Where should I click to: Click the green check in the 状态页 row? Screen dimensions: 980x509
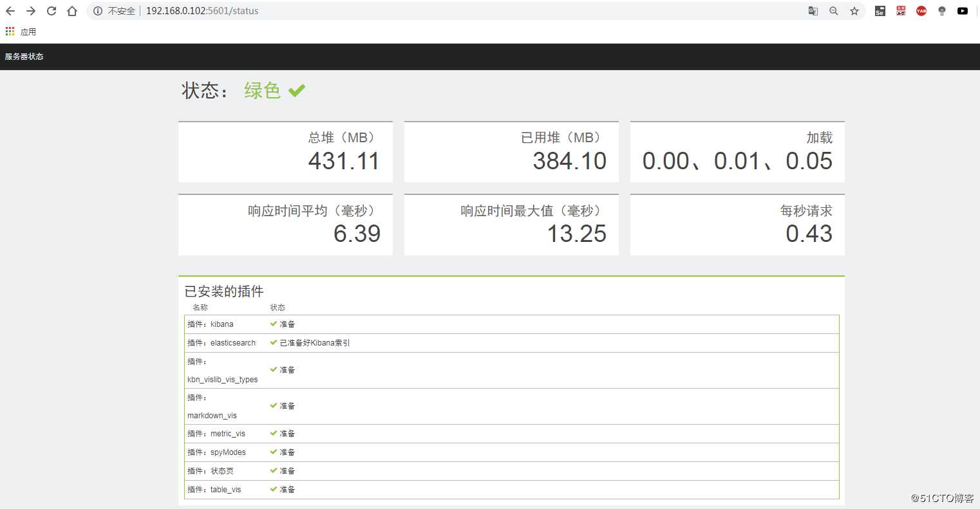click(274, 470)
